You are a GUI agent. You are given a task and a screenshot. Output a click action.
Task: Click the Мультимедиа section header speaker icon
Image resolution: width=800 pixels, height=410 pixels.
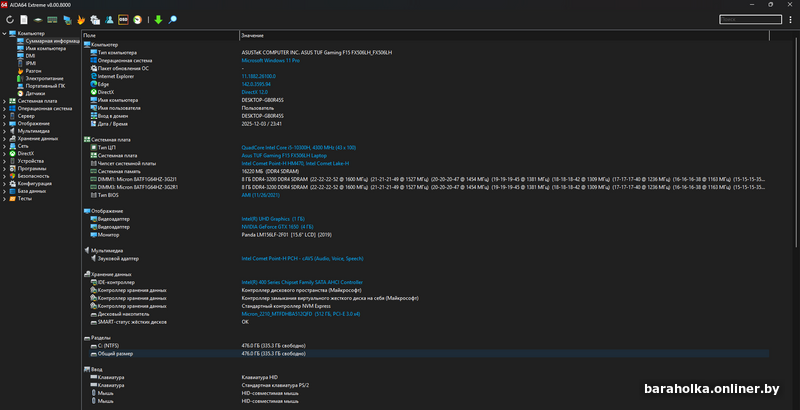click(x=87, y=250)
